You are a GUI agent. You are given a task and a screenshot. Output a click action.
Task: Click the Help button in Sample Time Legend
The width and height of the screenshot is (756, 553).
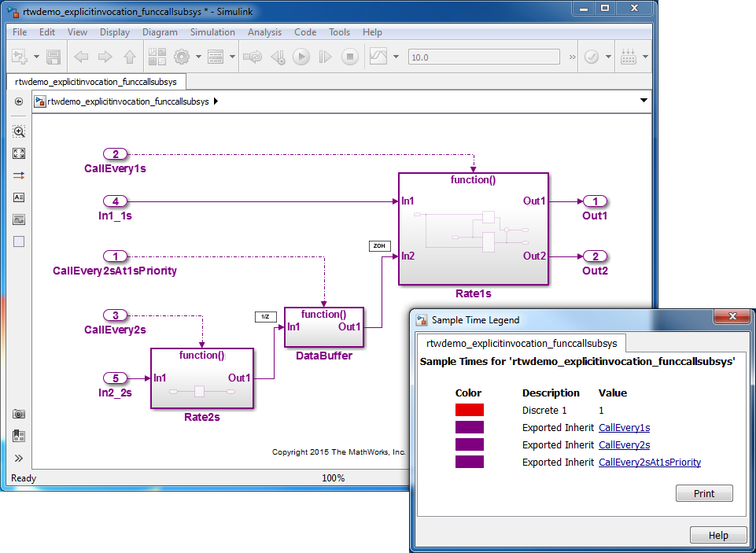718,536
